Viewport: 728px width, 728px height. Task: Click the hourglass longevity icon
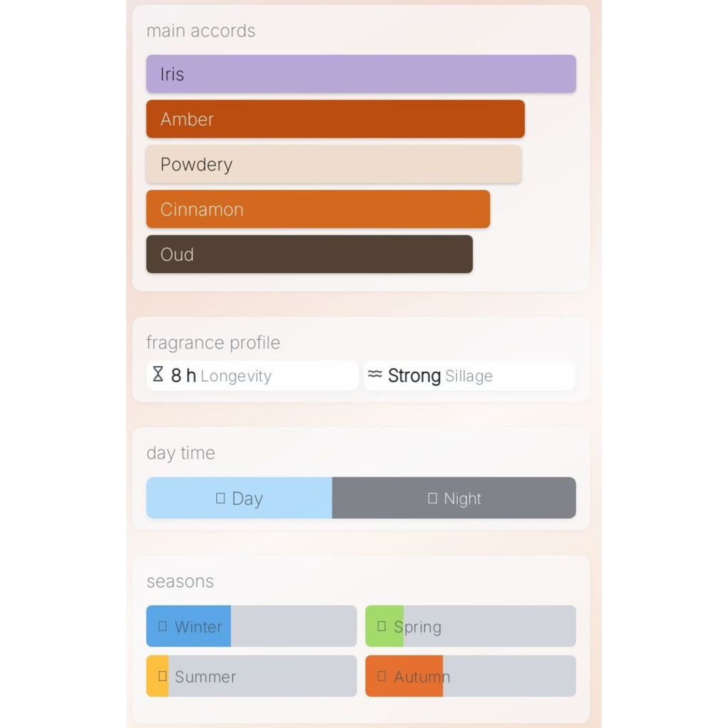(159, 375)
